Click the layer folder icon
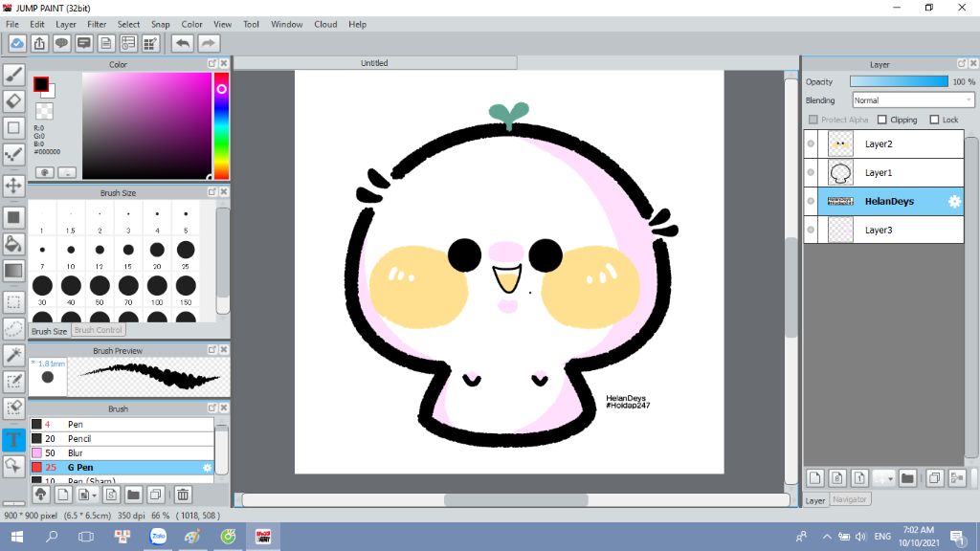980x551 pixels. click(x=907, y=478)
